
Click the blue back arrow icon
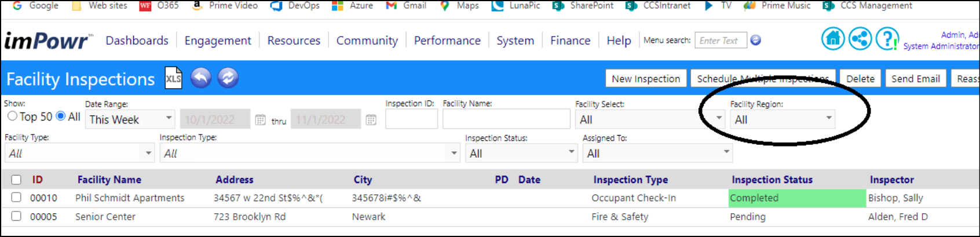point(201,78)
